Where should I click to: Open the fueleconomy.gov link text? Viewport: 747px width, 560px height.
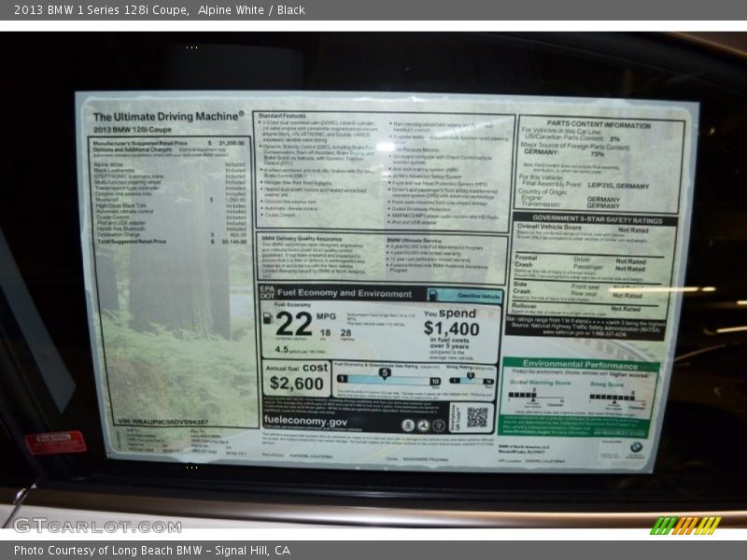(305, 421)
